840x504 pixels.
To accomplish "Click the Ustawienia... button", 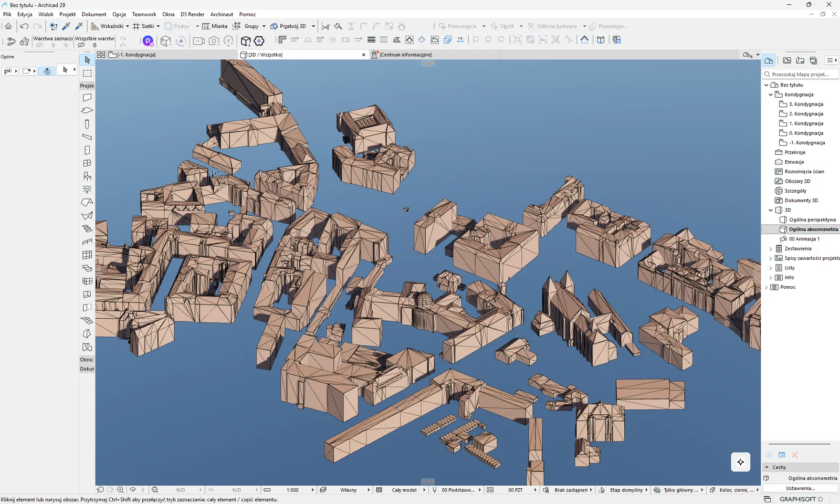I will [x=800, y=488].
